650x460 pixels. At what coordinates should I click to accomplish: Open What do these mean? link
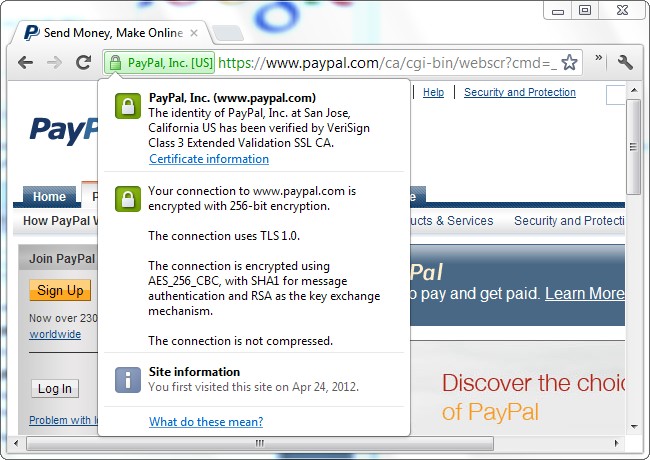206,421
